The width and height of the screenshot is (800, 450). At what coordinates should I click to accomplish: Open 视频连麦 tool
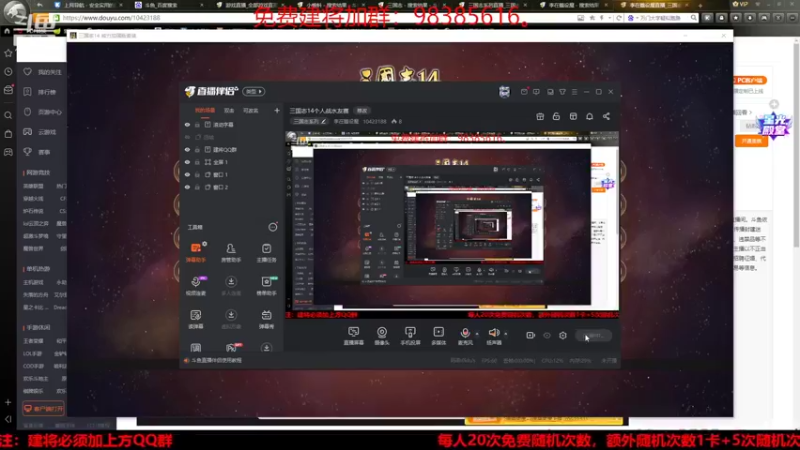(x=196, y=286)
